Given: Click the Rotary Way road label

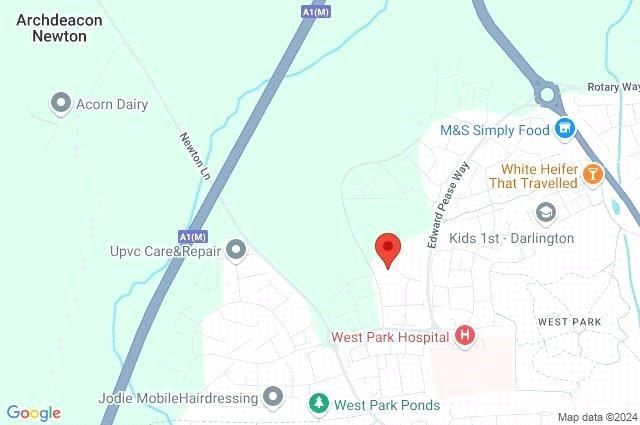Looking at the screenshot, I should 613,87.
